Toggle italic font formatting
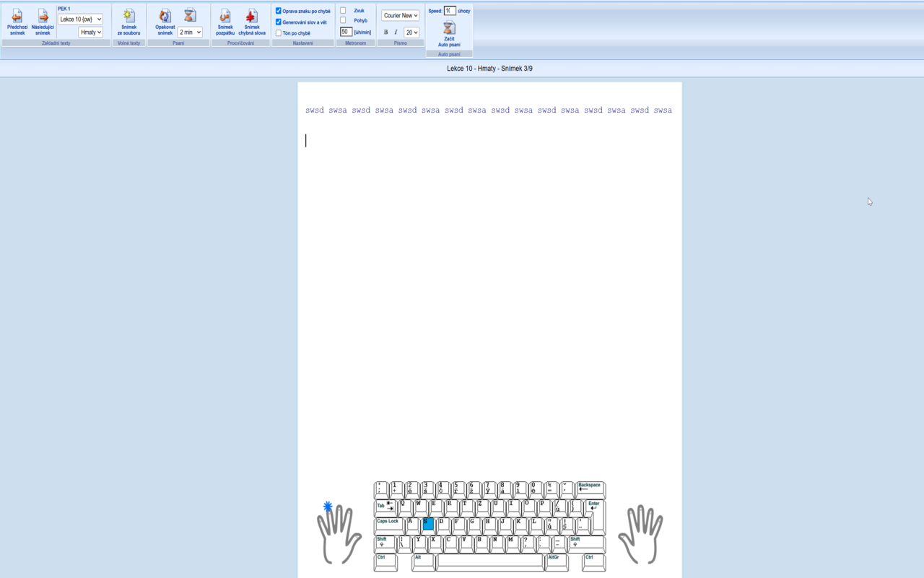Viewport: 924px width, 578px height. (x=396, y=33)
